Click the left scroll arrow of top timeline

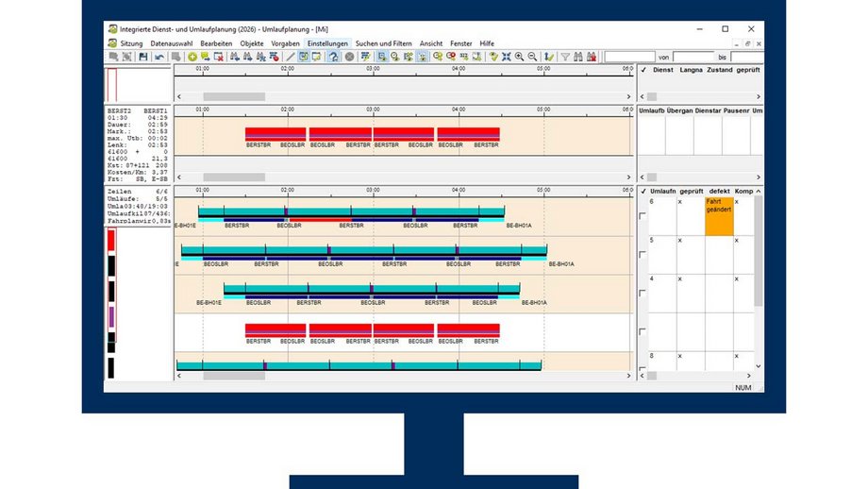tap(179, 96)
